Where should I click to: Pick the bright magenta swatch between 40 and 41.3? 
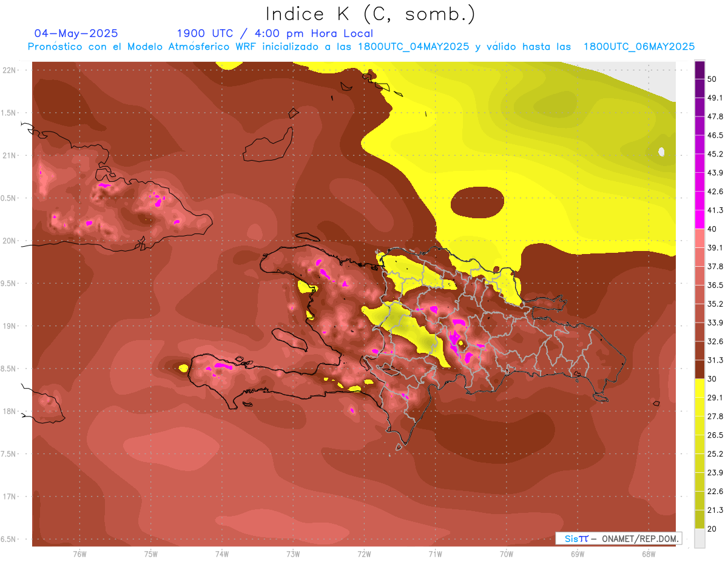(x=699, y=219)
